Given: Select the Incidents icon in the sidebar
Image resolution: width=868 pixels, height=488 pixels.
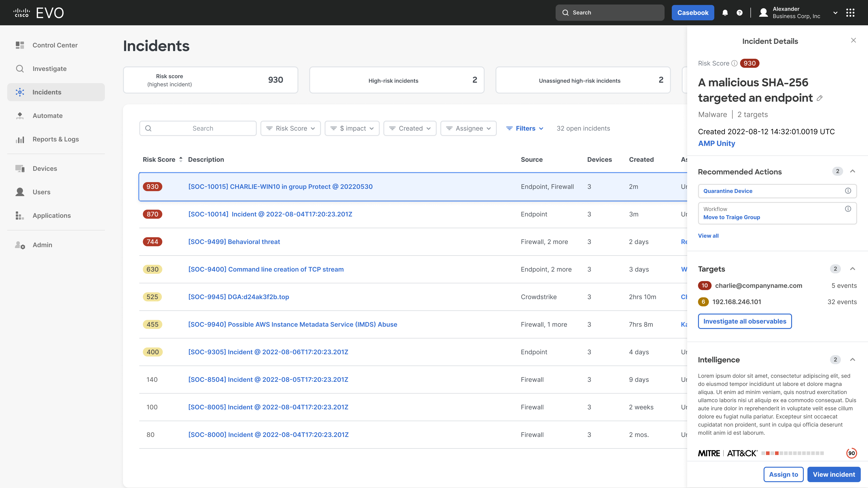Looking at the screenshot, I should 20,92.
